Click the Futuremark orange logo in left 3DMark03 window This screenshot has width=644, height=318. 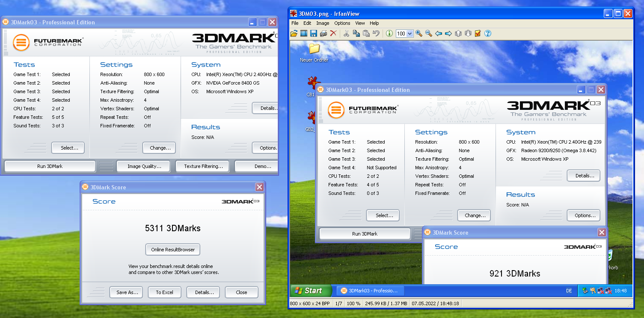point(21,42)
